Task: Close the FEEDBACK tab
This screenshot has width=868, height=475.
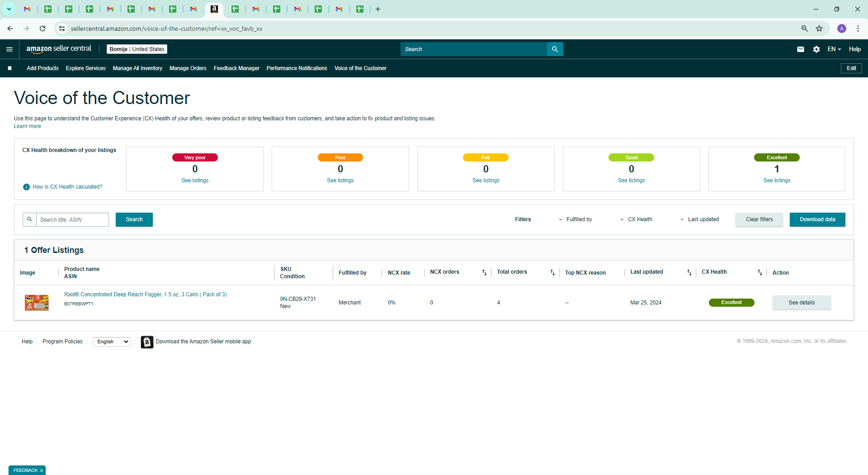Action: pyautogui.click(x=42, y=470)
